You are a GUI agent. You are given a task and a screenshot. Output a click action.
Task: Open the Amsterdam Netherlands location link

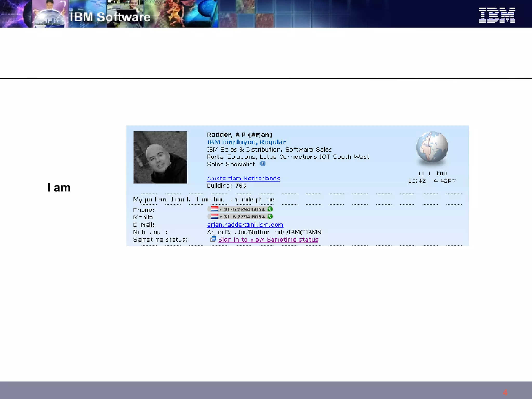243,178
